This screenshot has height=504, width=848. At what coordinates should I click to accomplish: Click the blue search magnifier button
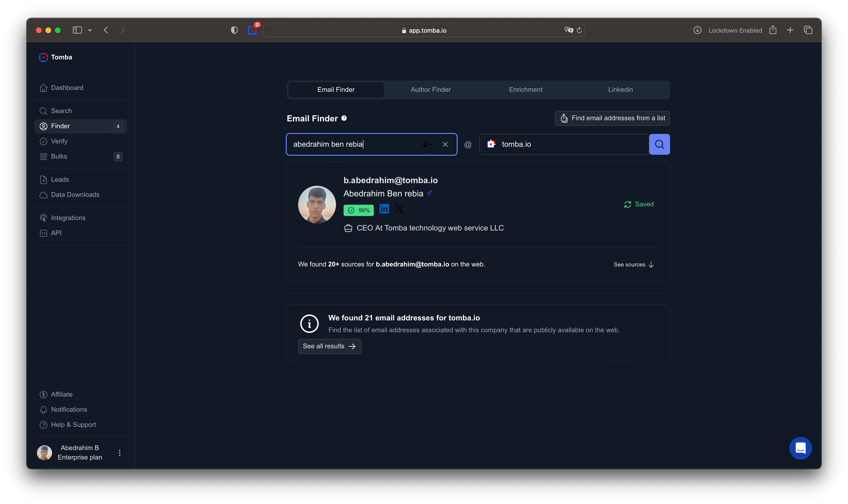tap(659, 144)
